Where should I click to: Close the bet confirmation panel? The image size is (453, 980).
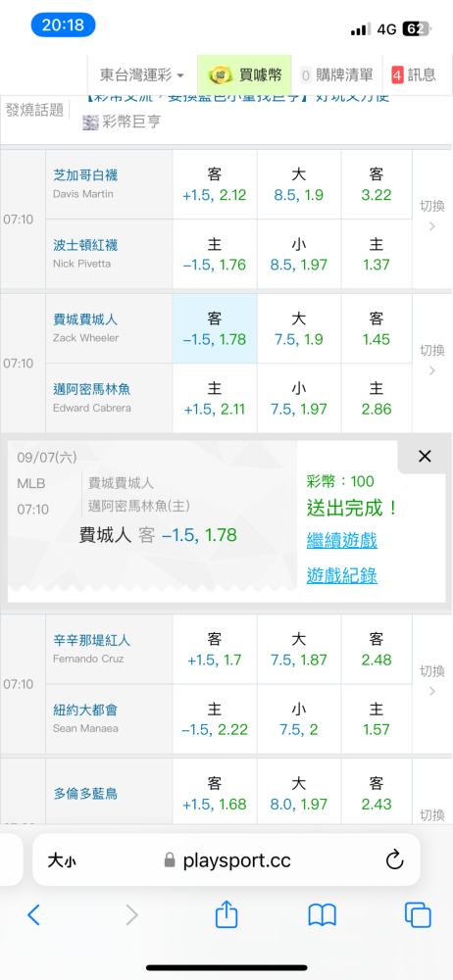click(x=425, y=457)
